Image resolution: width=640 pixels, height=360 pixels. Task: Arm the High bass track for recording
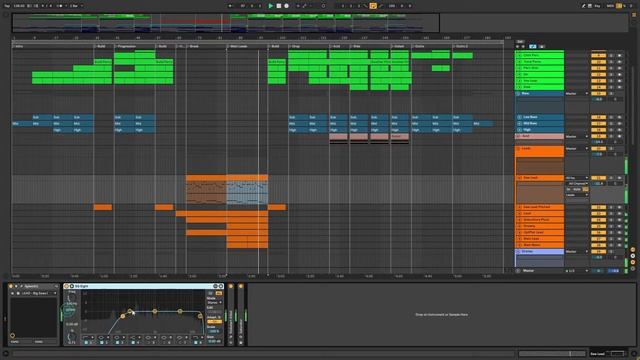619,130
